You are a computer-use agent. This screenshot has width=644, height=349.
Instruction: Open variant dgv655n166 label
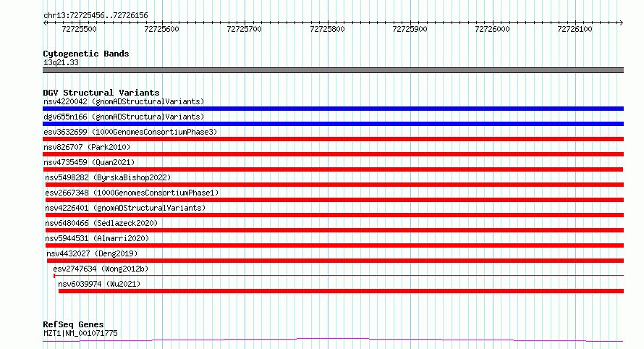pos(124,117)
